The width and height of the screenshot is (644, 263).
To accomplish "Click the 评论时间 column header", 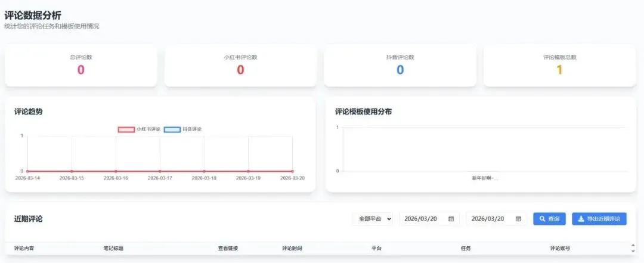I will coord(292,248).
